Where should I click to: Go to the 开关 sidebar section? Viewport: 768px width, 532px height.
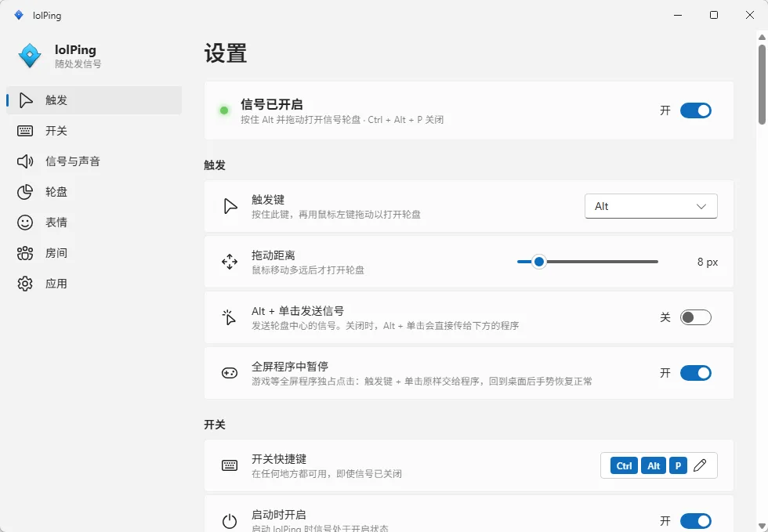94,131
